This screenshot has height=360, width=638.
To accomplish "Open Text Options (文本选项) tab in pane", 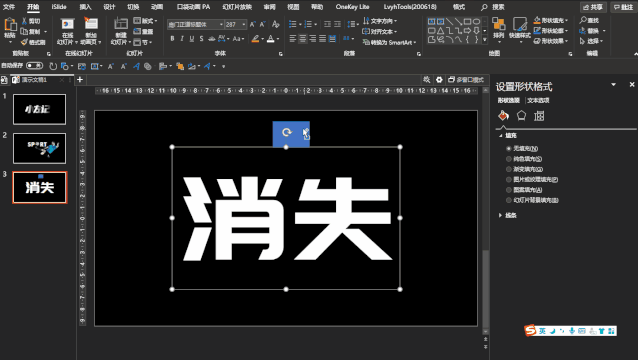I will [538, 100].
